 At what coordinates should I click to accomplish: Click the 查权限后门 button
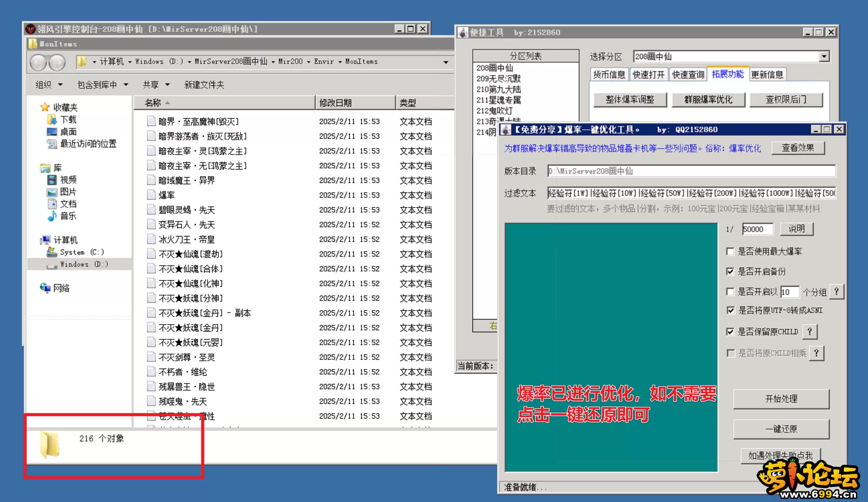pyautogui.click(x=786, y=100)
